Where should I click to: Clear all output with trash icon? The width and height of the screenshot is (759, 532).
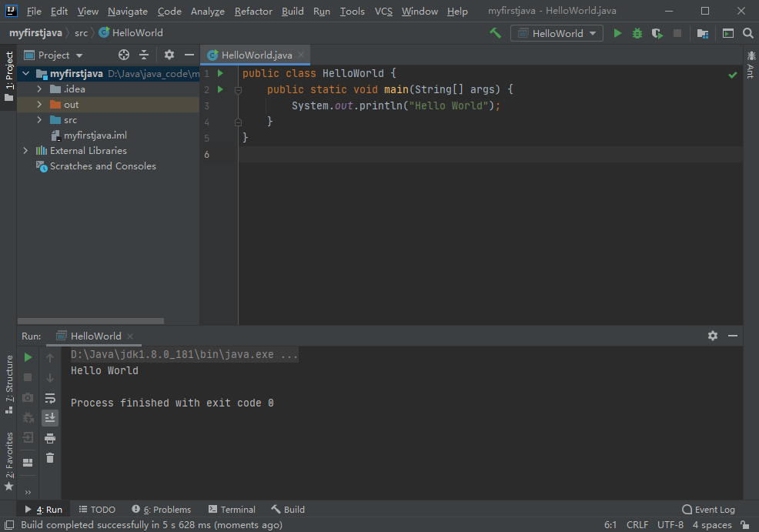50,458
